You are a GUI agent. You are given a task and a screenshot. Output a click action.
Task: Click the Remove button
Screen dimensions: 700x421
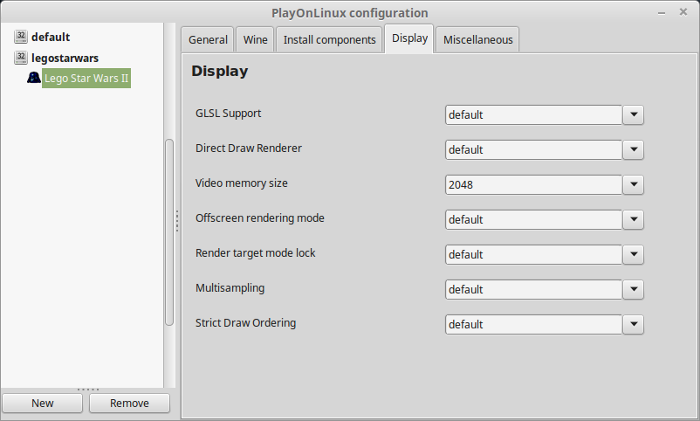(x=129, y=403)
